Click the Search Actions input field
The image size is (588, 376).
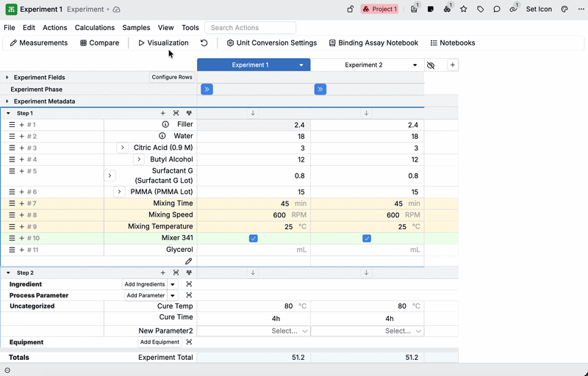click(x=250, y=27)
